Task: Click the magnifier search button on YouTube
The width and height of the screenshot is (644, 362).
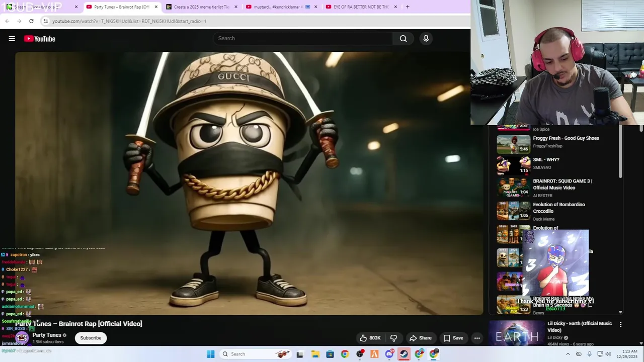Action: tap(403, 38)
